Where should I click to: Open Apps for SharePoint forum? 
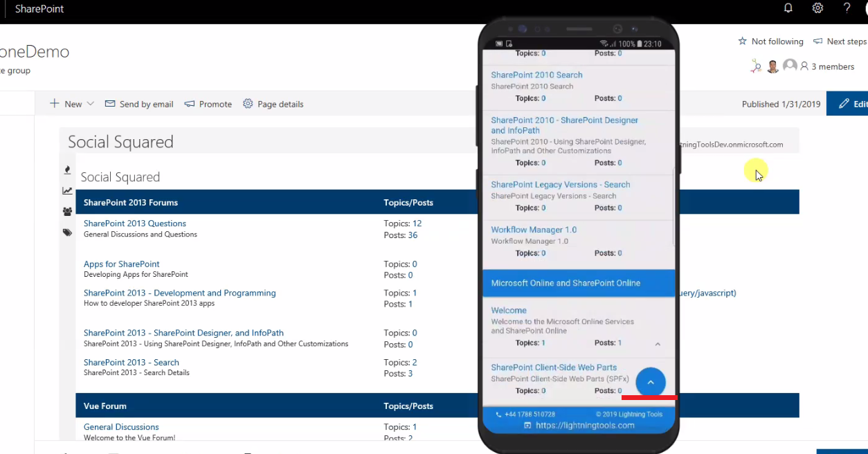pyautogui.click(x=122, y=264)
